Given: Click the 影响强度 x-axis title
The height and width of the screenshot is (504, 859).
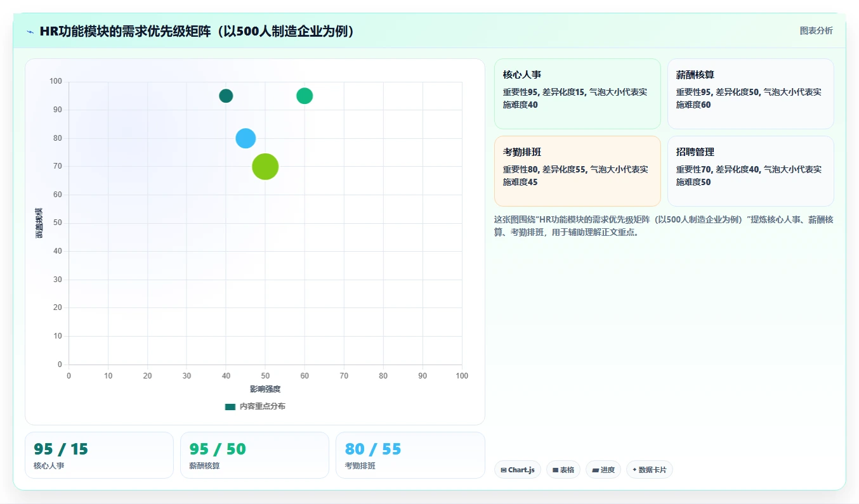Looking at the screenshot, I should pos(265,389).
